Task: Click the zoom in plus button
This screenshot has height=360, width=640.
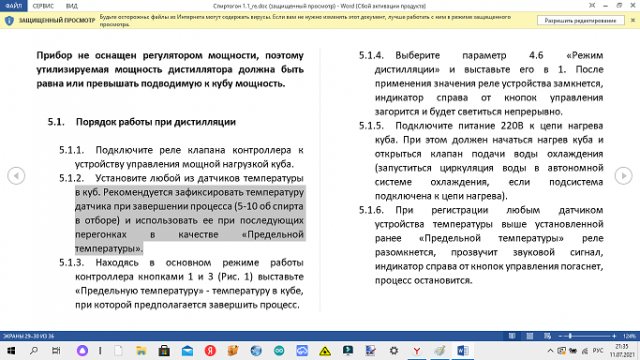Action: point(614,336)
